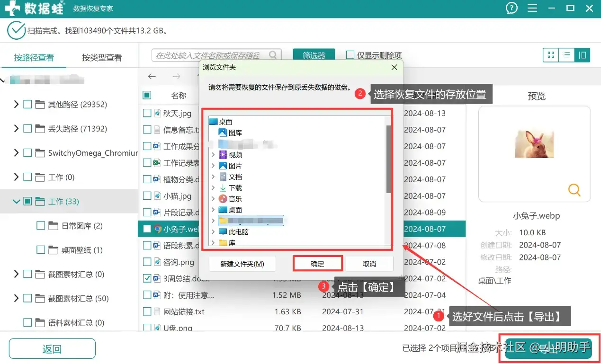Switch to grid thumbnail view
Screen dimensions: 601x364
(x=551, y=55)
